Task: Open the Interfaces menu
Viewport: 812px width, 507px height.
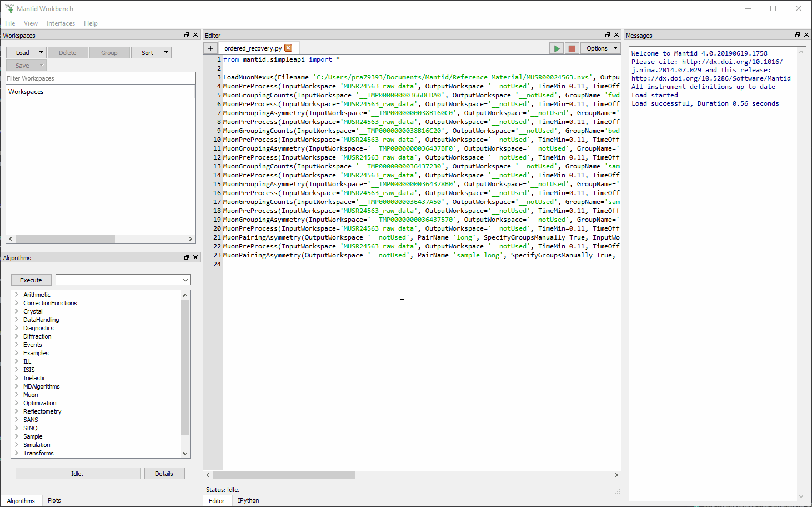Action: (x=61, y=23)
